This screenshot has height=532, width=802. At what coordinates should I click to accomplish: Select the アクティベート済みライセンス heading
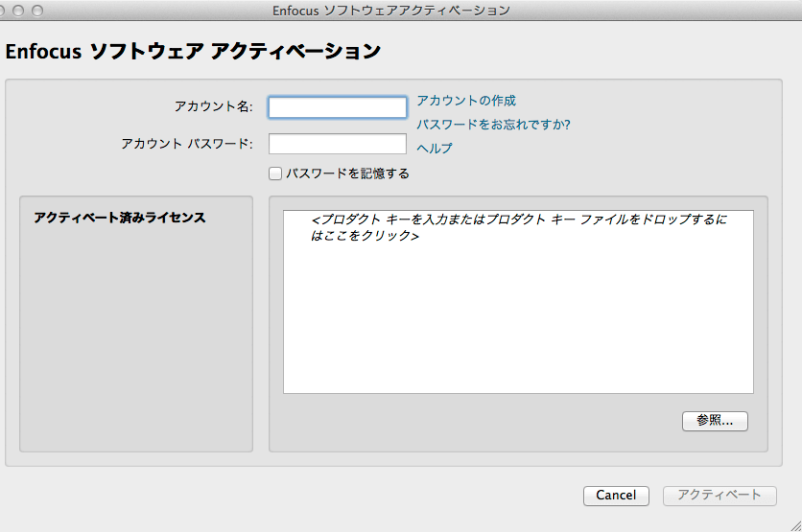point(120,218)
